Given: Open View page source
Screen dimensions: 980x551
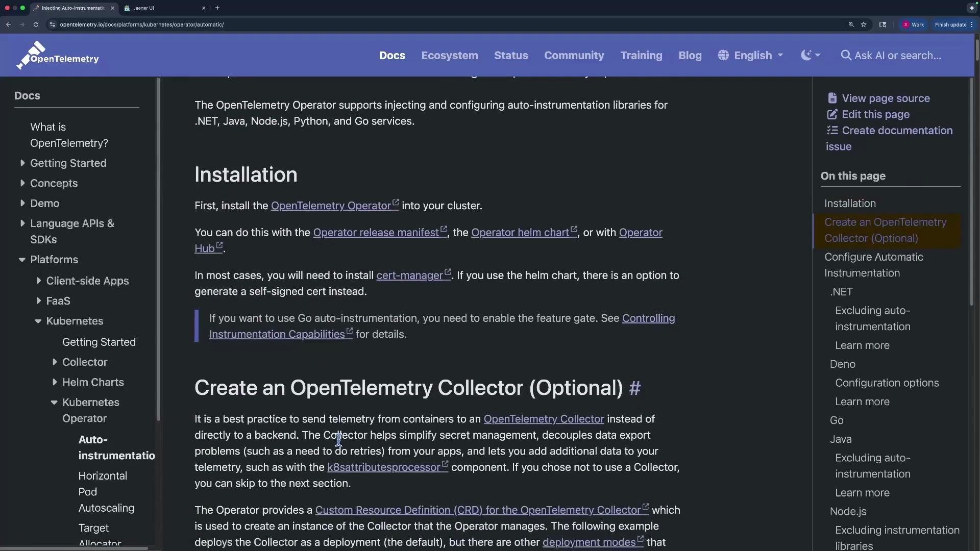Looking at the screenshot, I should tap(878, 98).
